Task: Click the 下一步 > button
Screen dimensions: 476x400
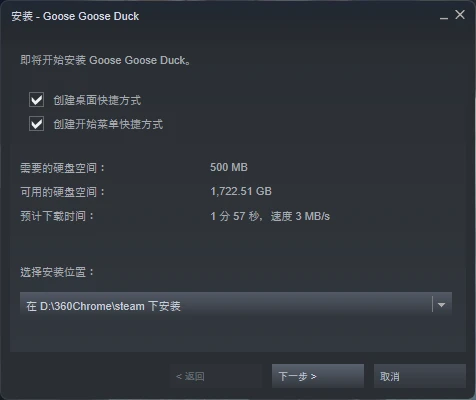Action: tap(318, 376)
